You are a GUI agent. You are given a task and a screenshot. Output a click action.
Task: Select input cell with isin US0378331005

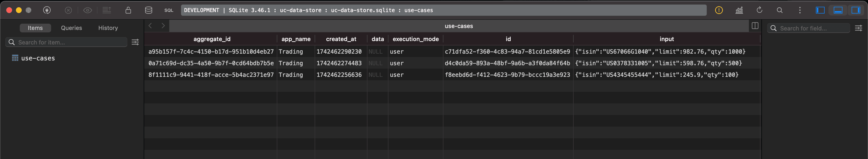pyautogui.click(x=666, y=63)
